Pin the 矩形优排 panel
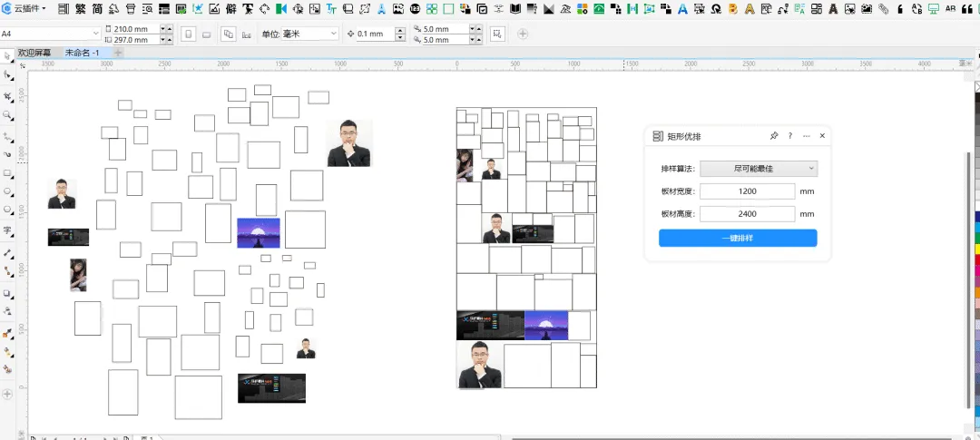This screenshot has width=980, height=440. point(774,135)
